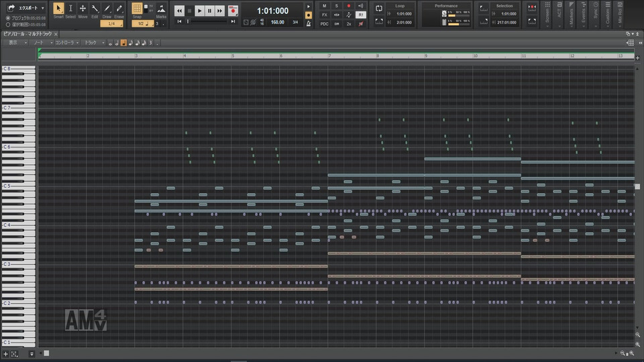This screenshot has height=362, width=644.
Task: Click the tempo value 160.00
Action: coord(278,22)
